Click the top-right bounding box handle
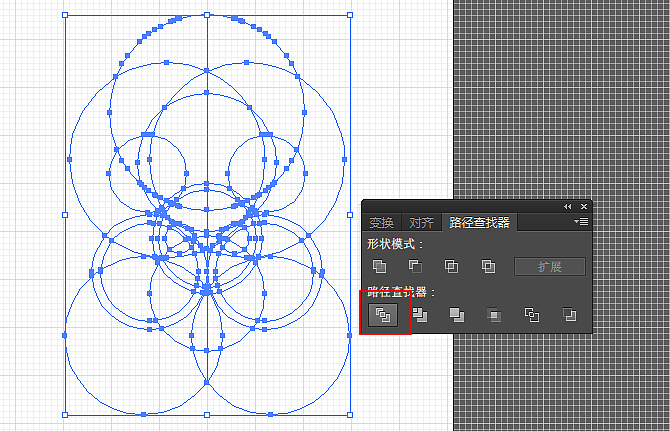 [350, 15]
